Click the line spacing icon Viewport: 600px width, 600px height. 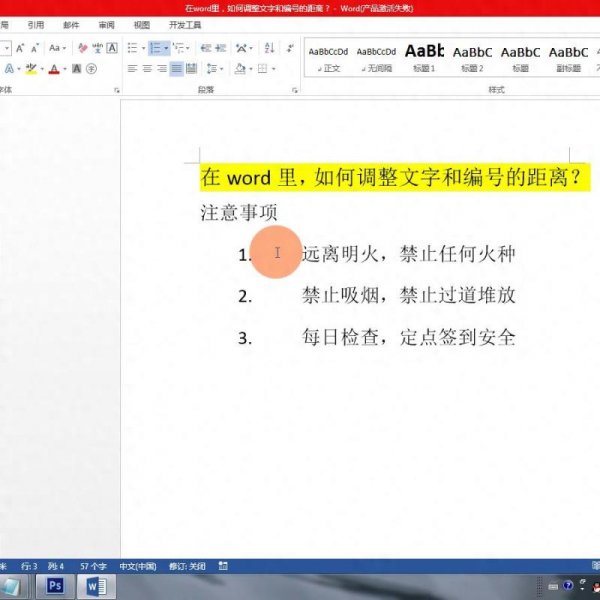tap(212, 69)
